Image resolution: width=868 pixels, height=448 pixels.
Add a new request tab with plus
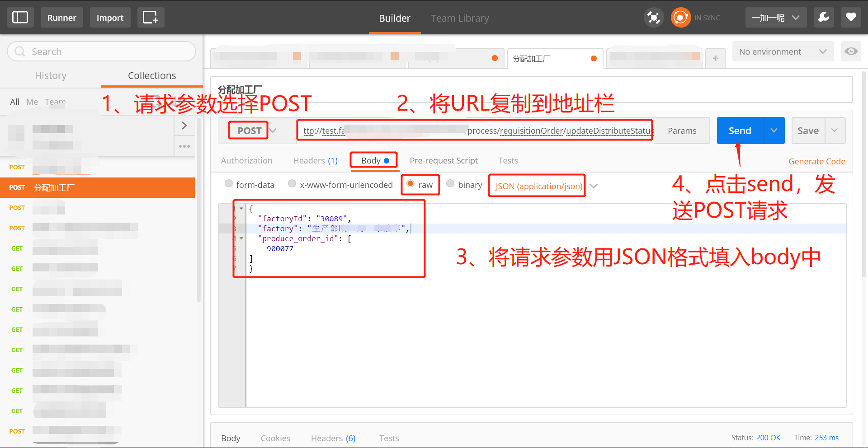[x=715, y=58]
